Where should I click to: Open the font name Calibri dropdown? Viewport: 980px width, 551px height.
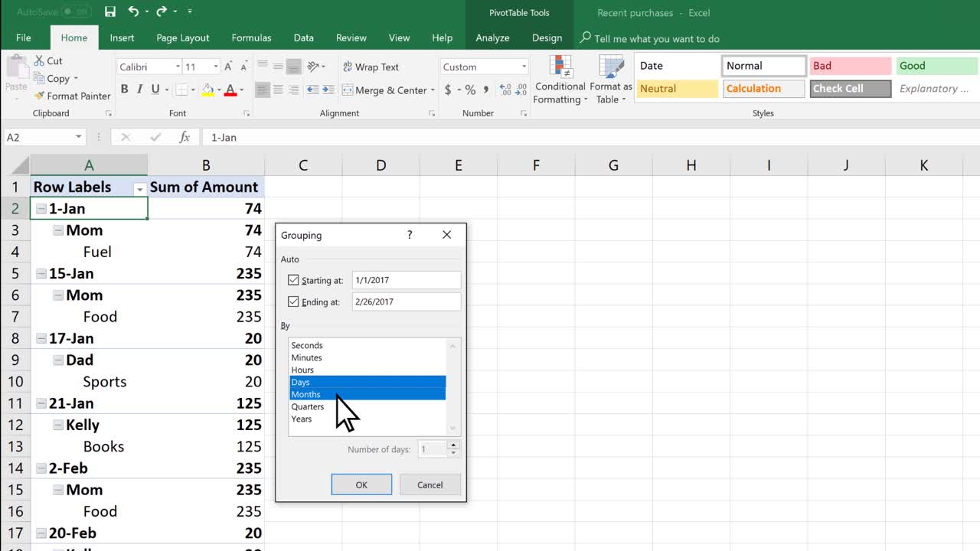178,67
